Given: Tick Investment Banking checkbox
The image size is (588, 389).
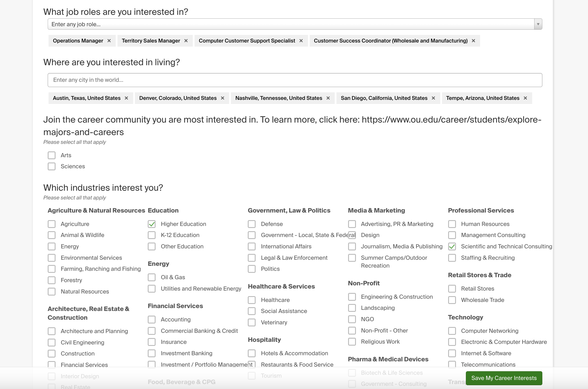Looking at the screenshot, I should [152, 353].
